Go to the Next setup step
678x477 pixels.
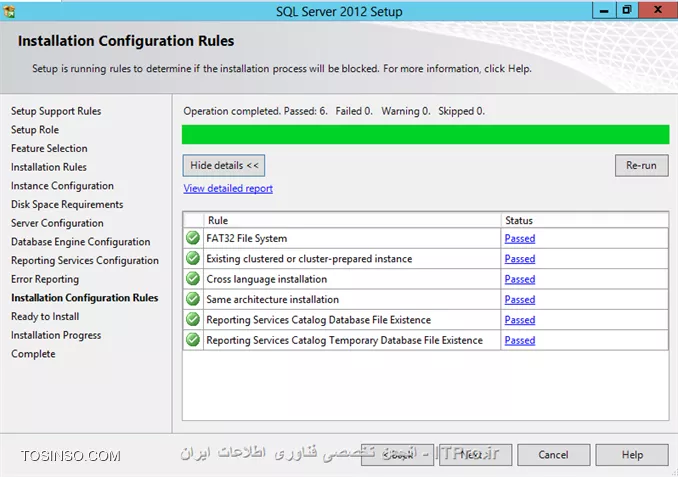(475, 455)
